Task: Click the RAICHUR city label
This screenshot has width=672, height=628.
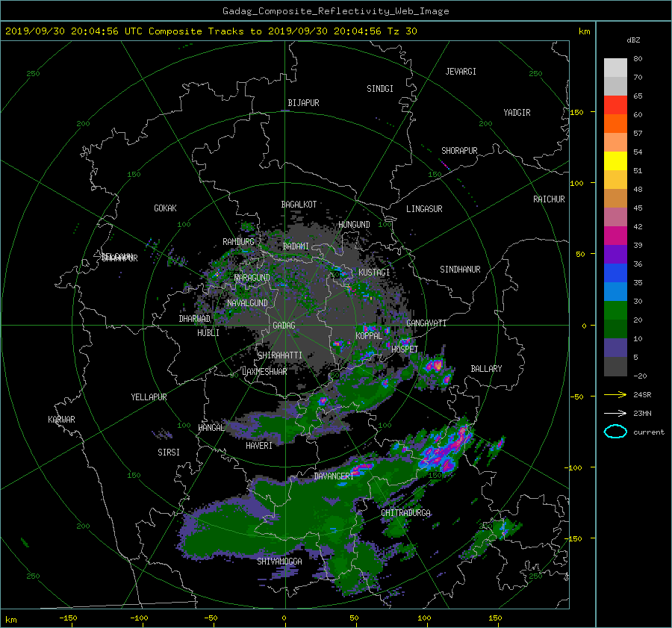Action: click(x=549, y=199)
